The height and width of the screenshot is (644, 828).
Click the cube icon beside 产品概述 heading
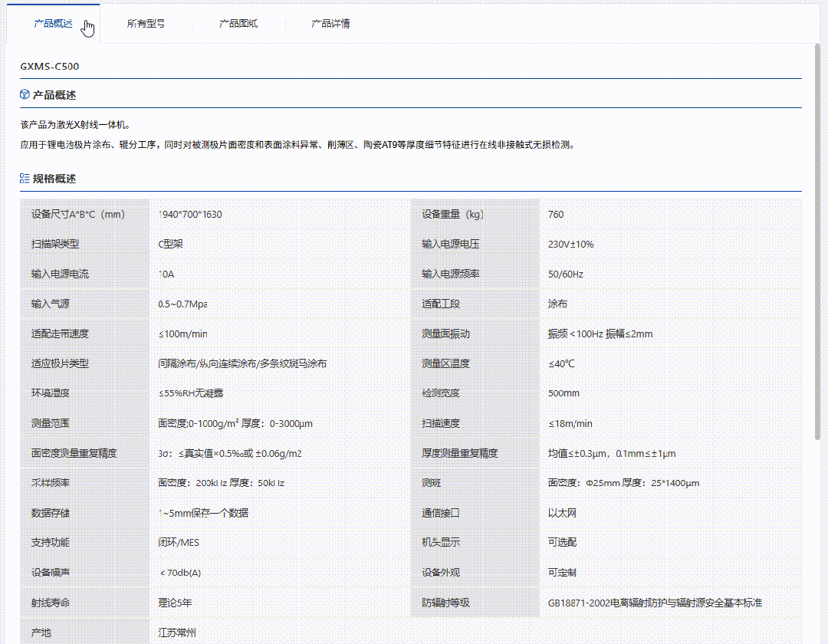[x=25, y=94]
